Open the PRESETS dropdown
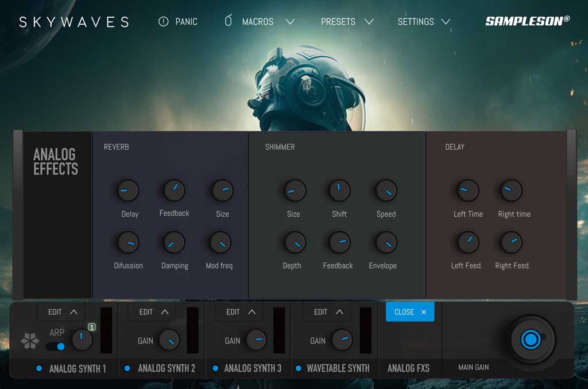 point(338,21)
